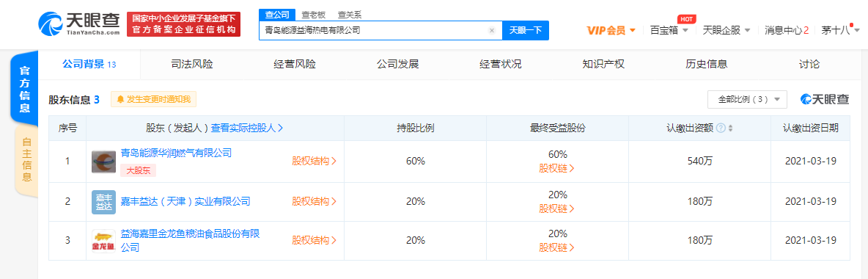Image resolution: width=868 pixels, height=279 pixels.
Task: Select the 查老板 search tab
Action: point(313,15)
